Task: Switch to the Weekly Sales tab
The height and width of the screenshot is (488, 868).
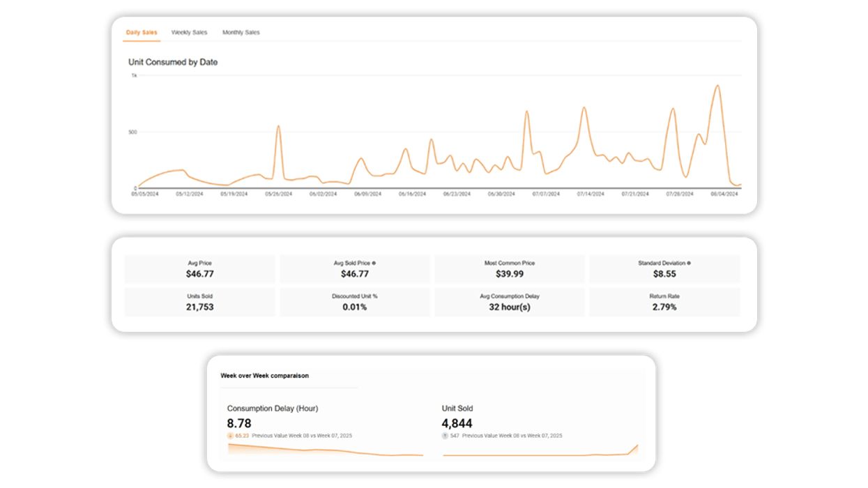Action: click(x=190, y=32)
